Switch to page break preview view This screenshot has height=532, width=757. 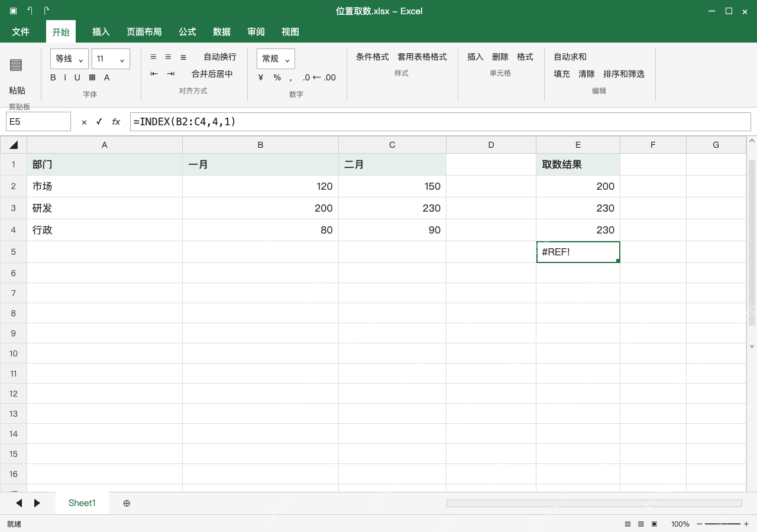654,524
